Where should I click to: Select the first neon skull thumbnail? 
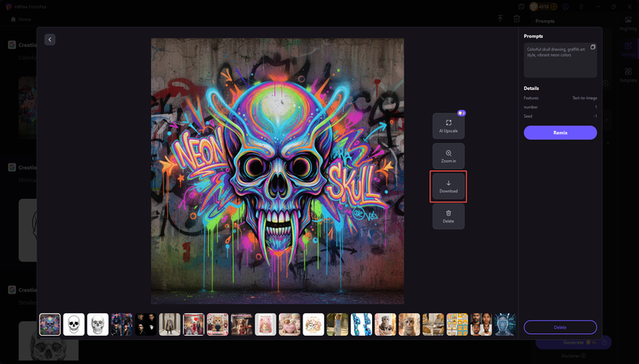point(50,324)
